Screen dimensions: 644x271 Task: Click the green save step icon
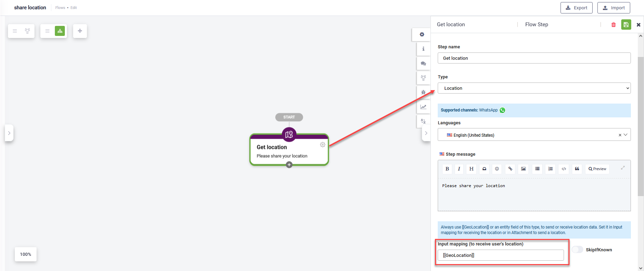pyautogui.click(x=626, y=25)
